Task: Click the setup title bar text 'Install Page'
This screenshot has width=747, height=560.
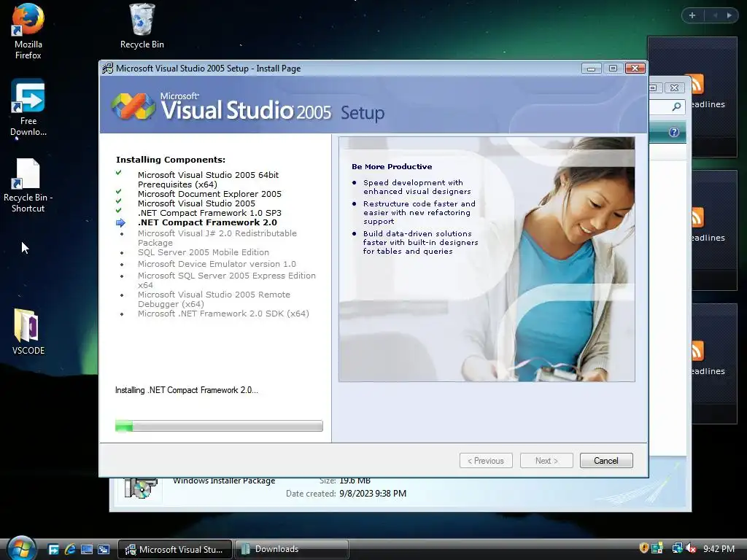Action: (278, 69)
